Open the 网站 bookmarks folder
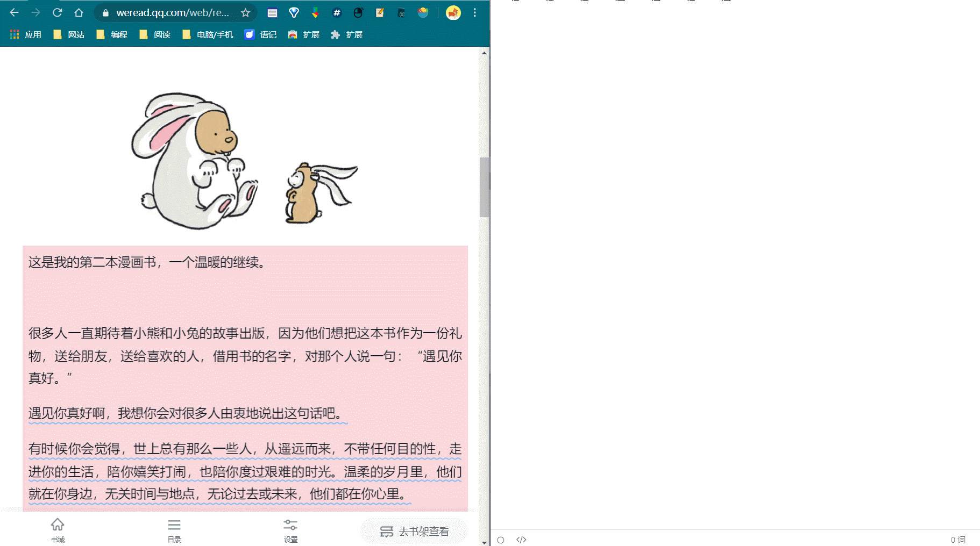 click(x=69, y=34)
